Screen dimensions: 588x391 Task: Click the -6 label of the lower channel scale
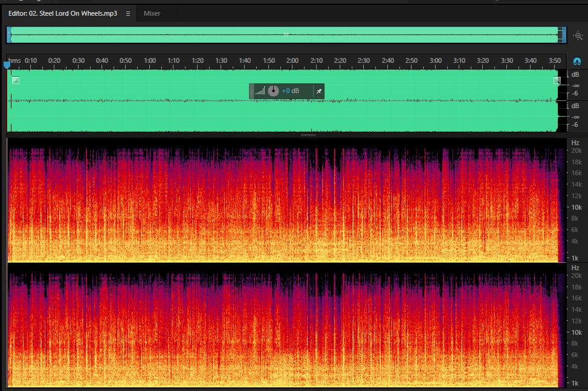[x=575, y=125]
